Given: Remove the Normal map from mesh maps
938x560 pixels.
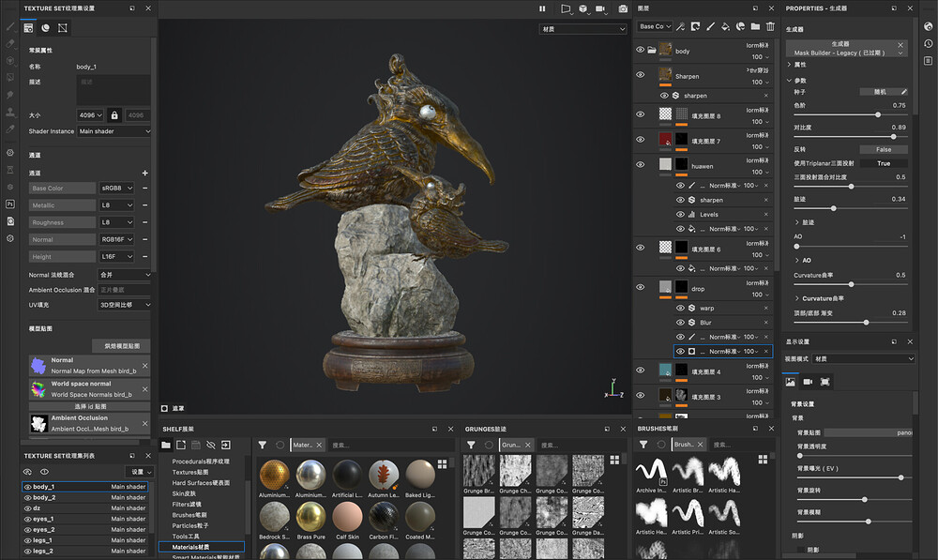Looking at the screenshot, I should tap(144, 366).
